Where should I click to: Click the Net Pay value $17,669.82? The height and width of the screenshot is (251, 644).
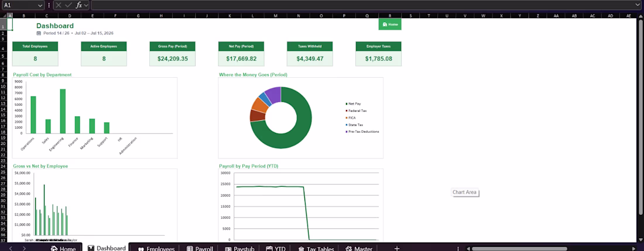[x=241, y=59]
